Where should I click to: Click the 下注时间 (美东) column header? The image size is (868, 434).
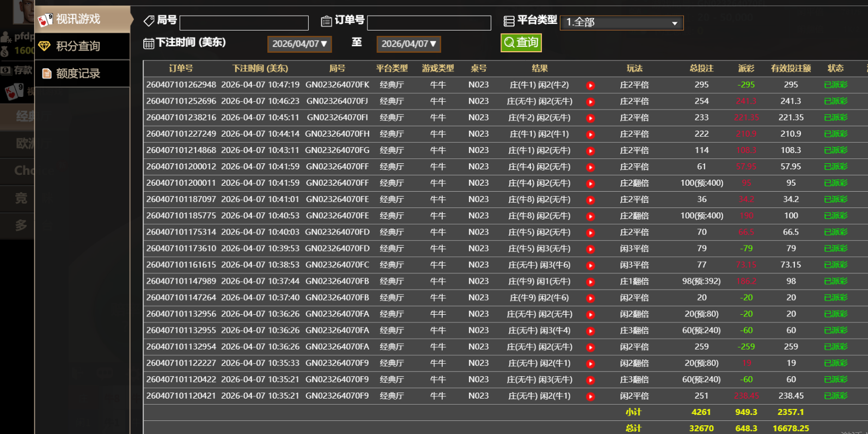coord(260,69)
